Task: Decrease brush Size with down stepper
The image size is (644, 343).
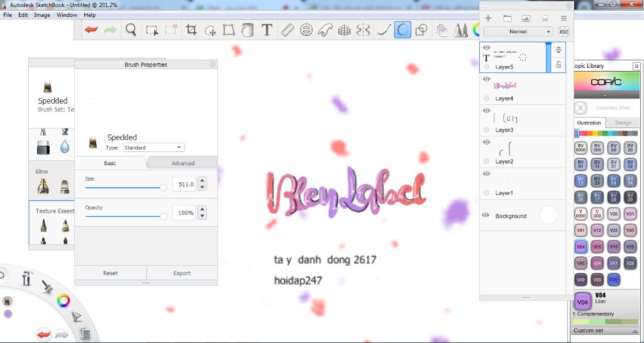Action: pos(202,187)
